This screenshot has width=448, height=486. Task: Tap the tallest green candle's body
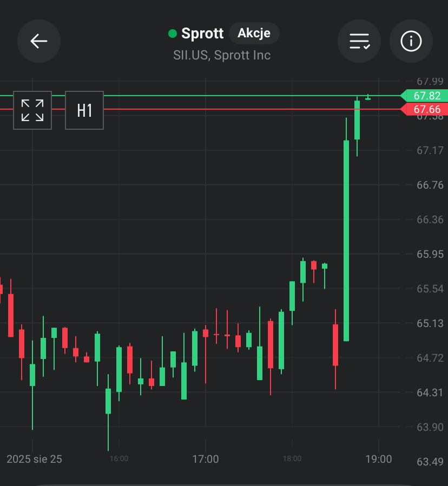(x=346, y=241)
